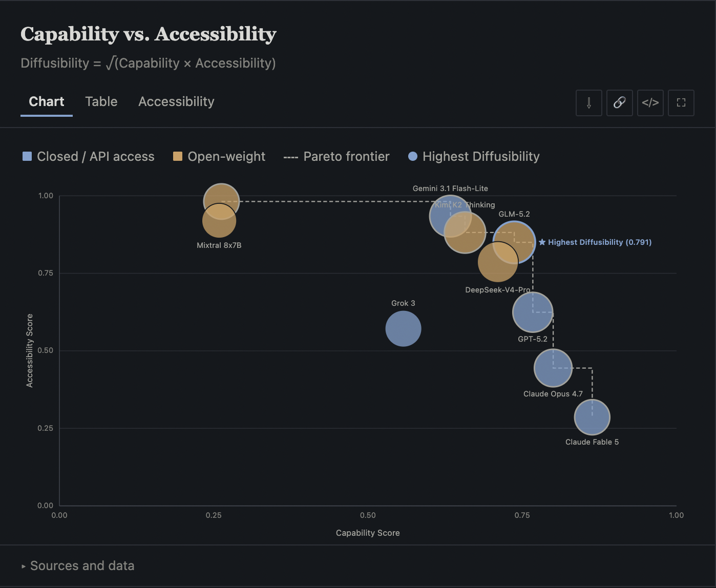Select the Grok 3 bubble
Screen dimensions: 716x588
(x=403, y=328)
